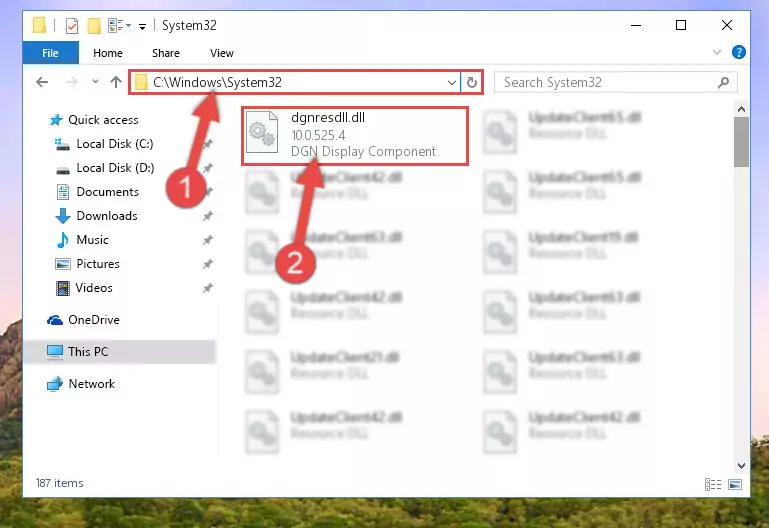Viewport: 769px width, 528px height.
Task: Click the pin icon beside Videos
Action: 208,288
